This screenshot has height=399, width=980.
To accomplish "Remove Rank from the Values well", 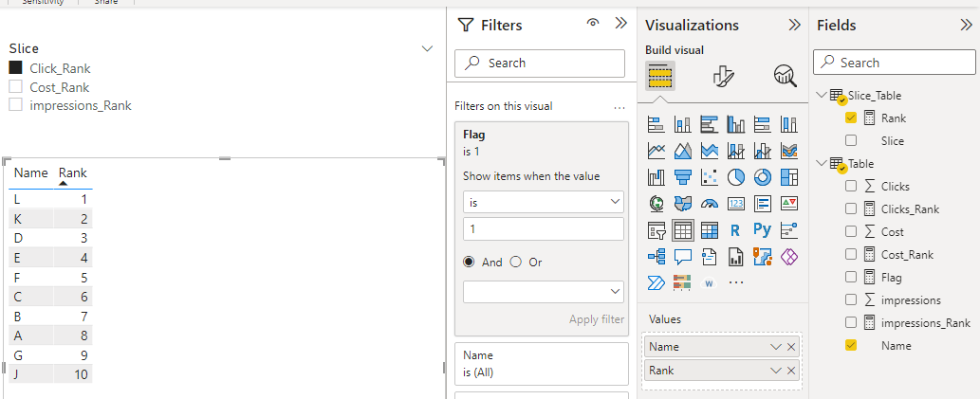I will point(791,371).
